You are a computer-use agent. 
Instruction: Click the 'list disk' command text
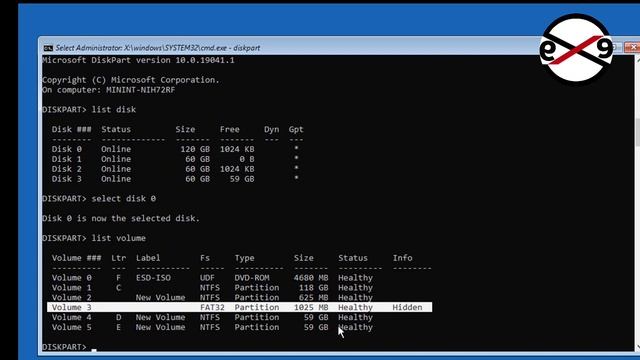pyautogui.click(x=113, y=110)
